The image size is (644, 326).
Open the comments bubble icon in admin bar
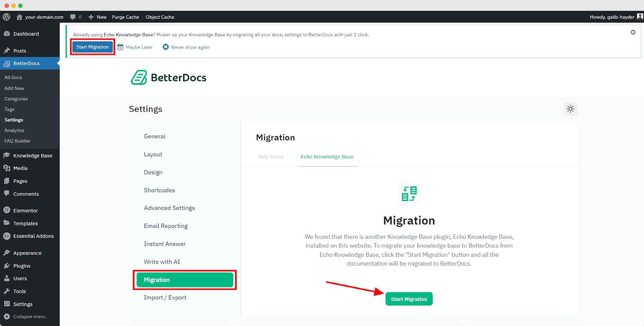[x=73, y=17]
